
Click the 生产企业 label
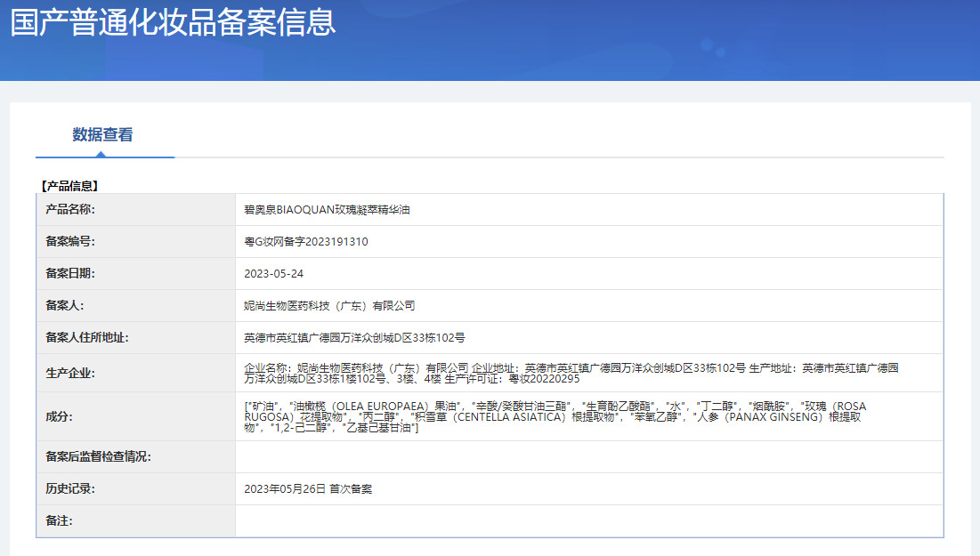click(x=70, y=373)
